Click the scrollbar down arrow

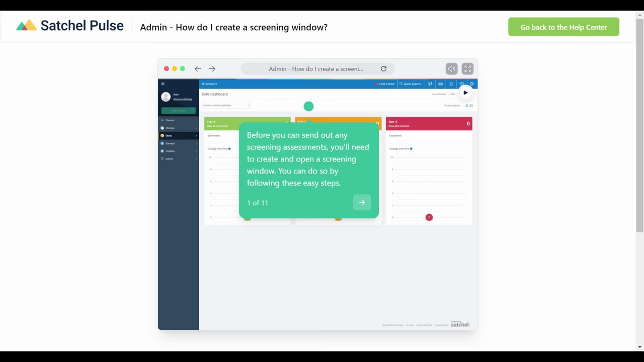click(639, 346)
